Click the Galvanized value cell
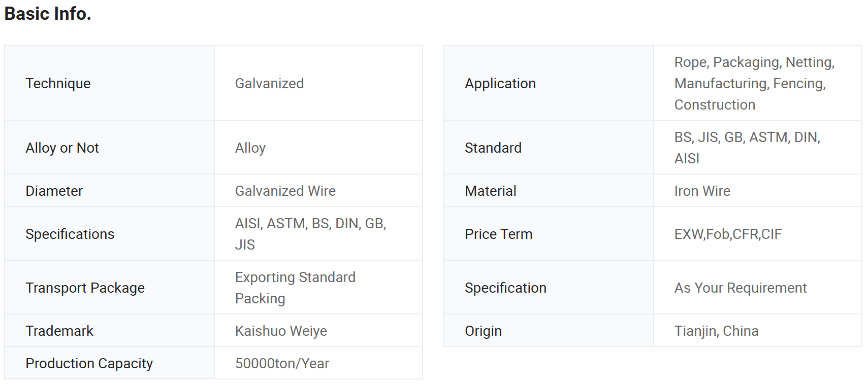Image resolution: width=868 pixels, height=385 pixels. [x=318, y=83]
